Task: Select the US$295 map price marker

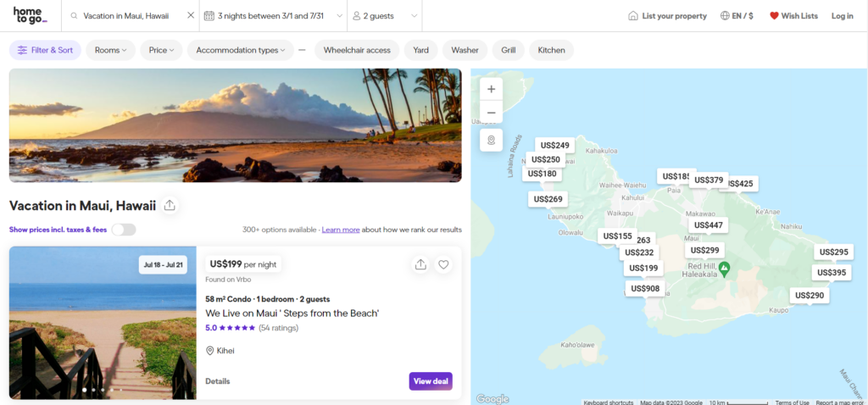Action: click(x=834, y=252)
